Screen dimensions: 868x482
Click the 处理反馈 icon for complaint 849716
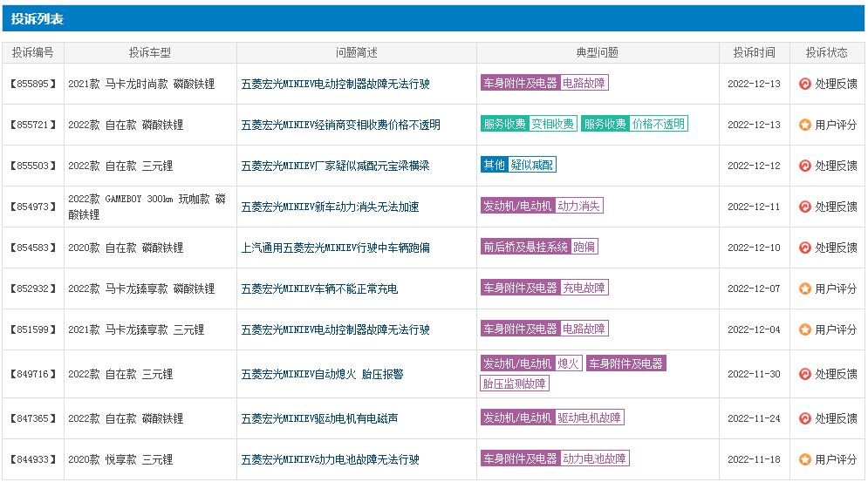click(x=805, y=374)
